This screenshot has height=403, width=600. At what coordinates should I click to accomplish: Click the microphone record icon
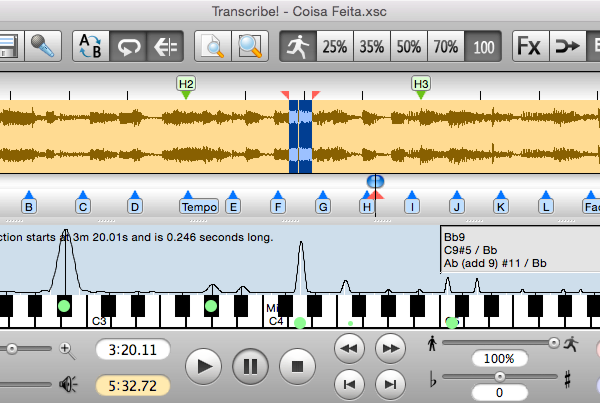pyautogui.click(x=43, y=46)
